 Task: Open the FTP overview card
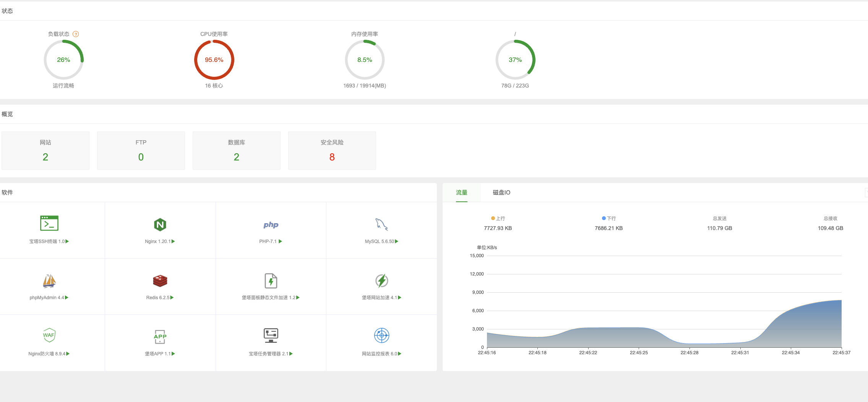141,151
